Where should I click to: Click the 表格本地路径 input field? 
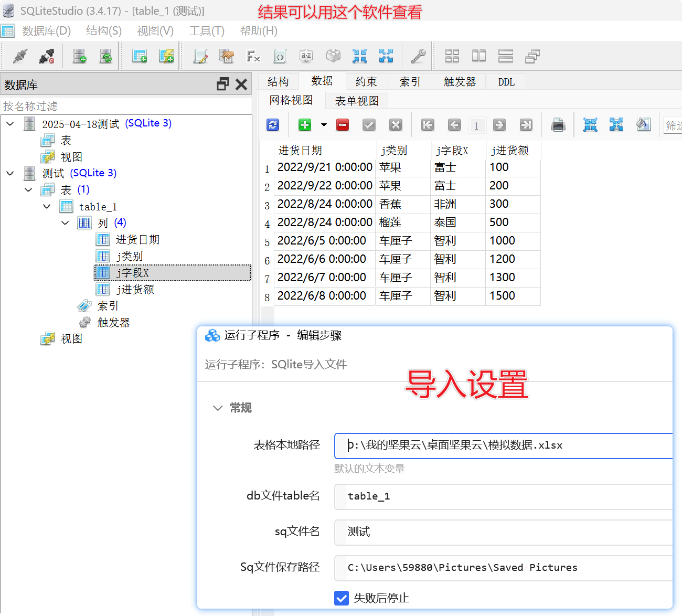[x=504, y=445]
